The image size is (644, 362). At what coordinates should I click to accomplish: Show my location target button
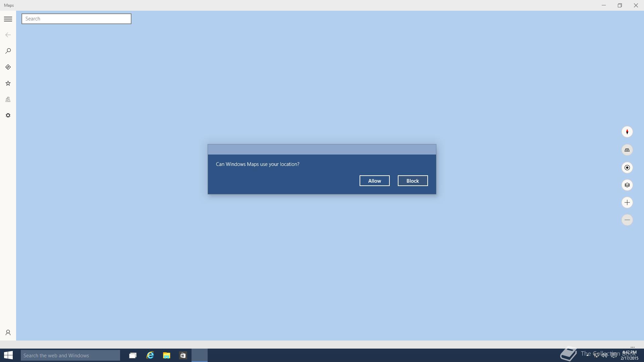click(x=627, y=168)
